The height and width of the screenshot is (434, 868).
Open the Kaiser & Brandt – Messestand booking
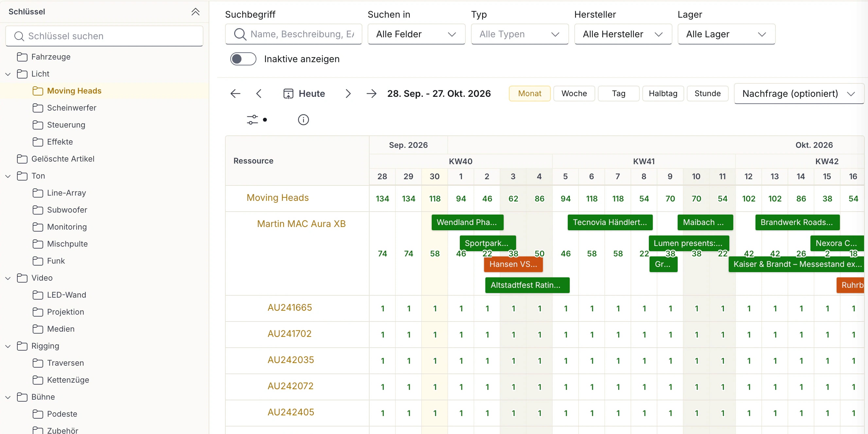point(796,264)
